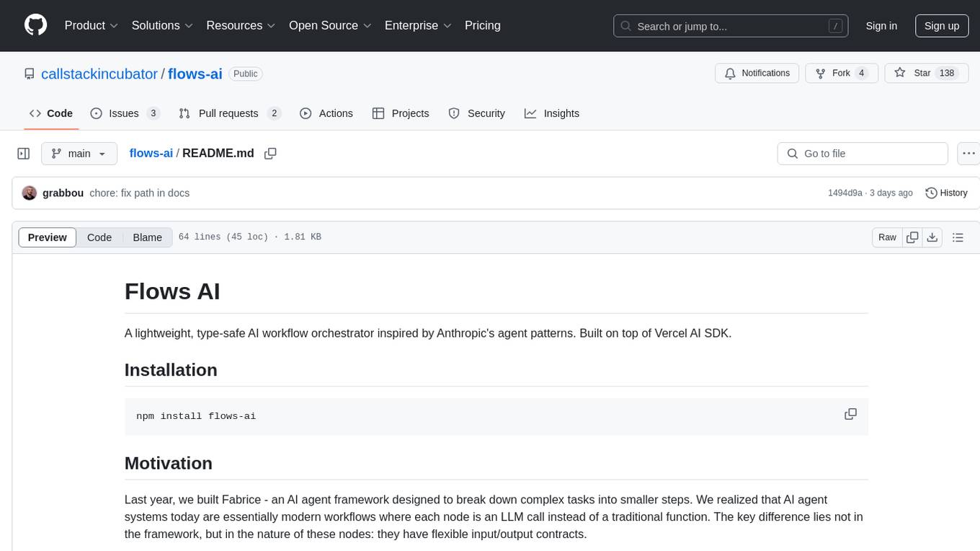Expand the side file tree panel
Image resolution: width=980 pixels, height=551 pixels.
click(x=24, y=154)
